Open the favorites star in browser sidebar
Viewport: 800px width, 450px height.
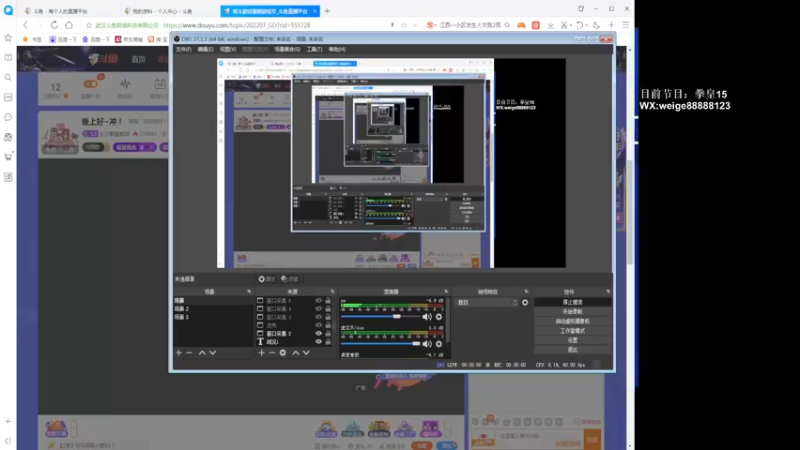click(x=8, y=38)
